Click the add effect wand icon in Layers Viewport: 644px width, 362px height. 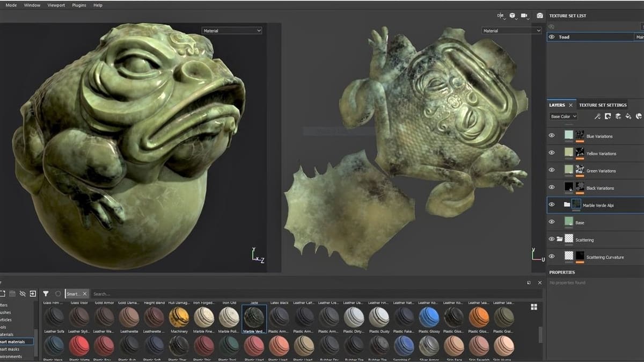(x=597, y=116)
